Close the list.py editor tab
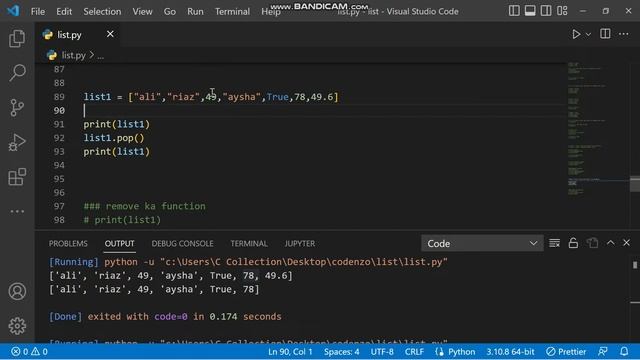640x360 pixels. [110, 34]
